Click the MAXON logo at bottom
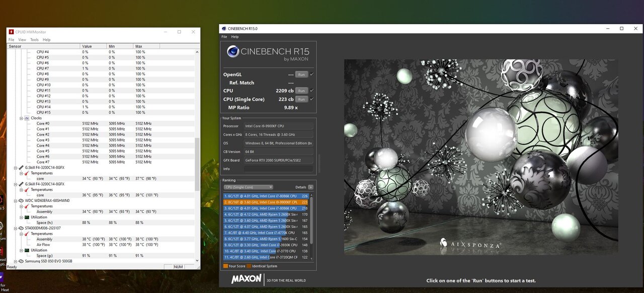The width and height of the screenshot is (644, 293). tap(247, 279)
